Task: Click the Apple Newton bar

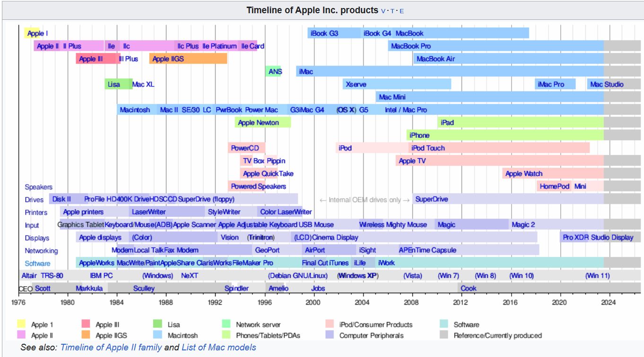Action: point(258,123)
